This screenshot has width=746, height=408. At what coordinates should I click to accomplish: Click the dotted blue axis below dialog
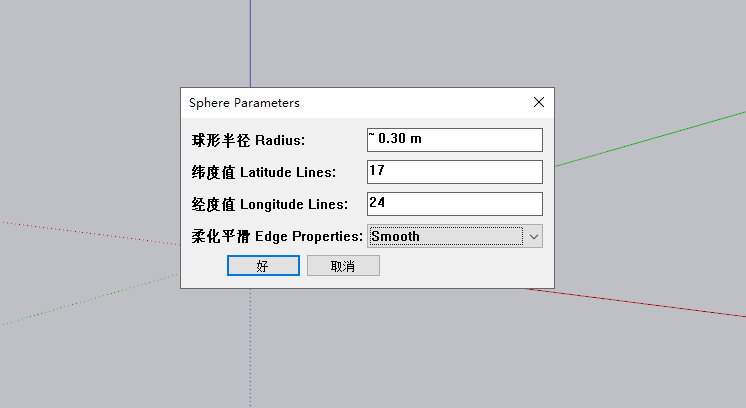tap(250, 350)
